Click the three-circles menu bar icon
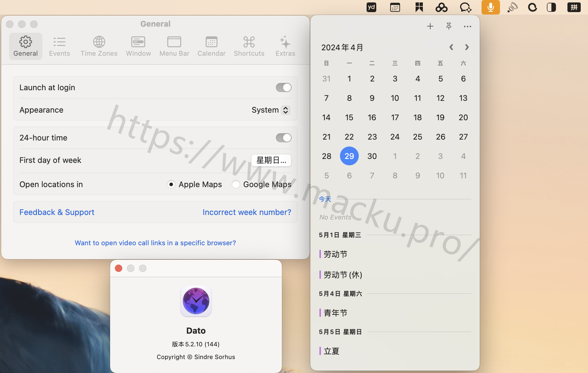 click(x=441, y=7)
